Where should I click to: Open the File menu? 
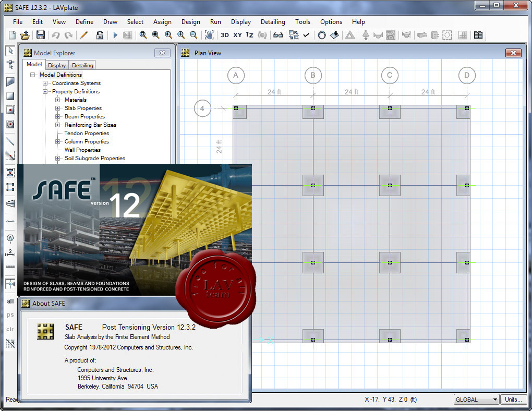(18, 22)
